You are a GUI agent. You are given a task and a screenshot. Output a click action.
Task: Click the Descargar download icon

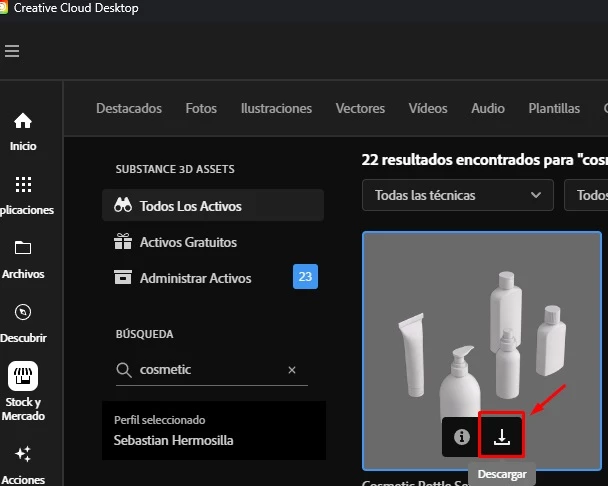[x=502, y=437]
